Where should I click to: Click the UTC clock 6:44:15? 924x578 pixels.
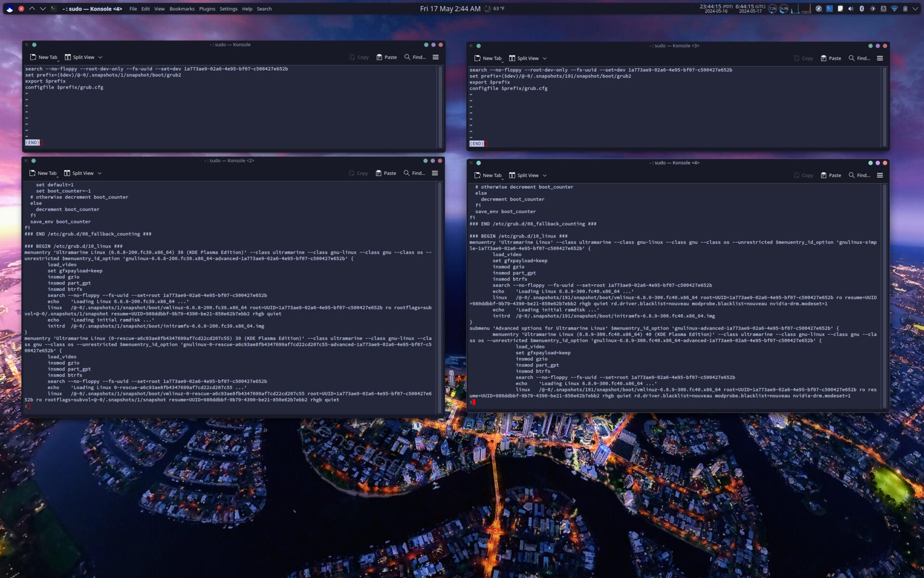[x=750, y=9]
